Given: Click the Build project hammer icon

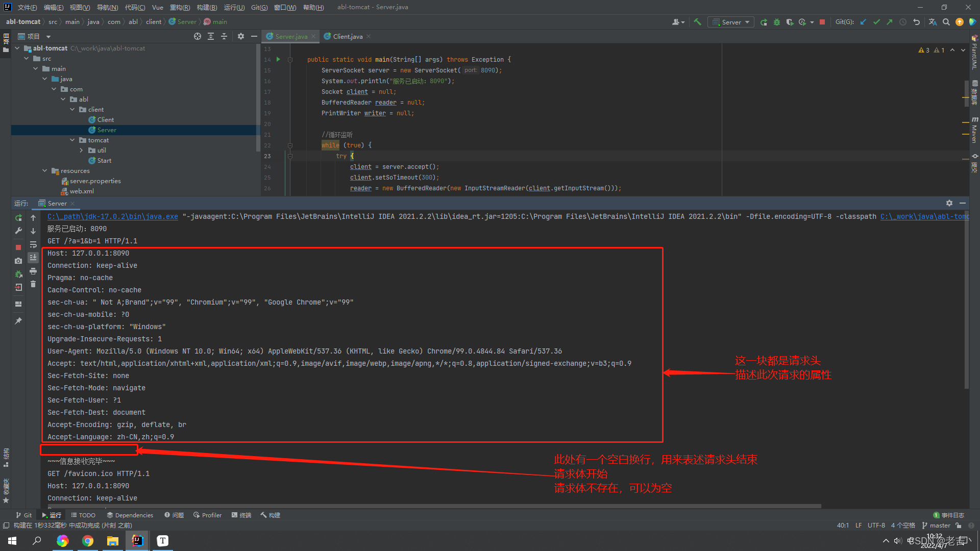Looking at the screenshot, I should point(697,22).
